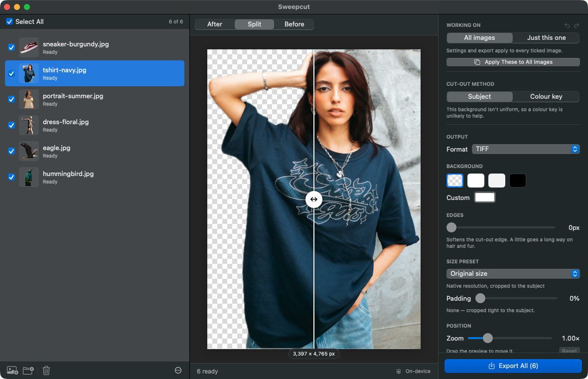Click the add image icon
Image resolution: width=588 pixels, height=379 pixels.
click(x=12, y=371)
